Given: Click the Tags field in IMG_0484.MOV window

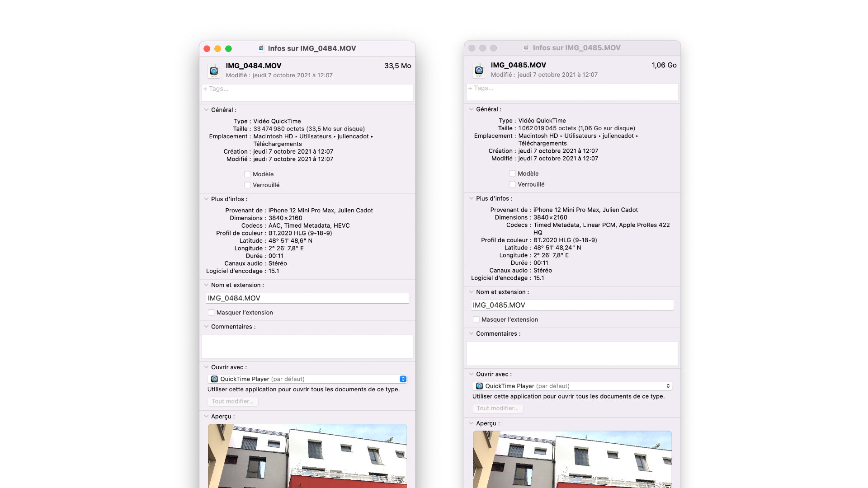Looking at the screenshot, I should pos(307,93).
